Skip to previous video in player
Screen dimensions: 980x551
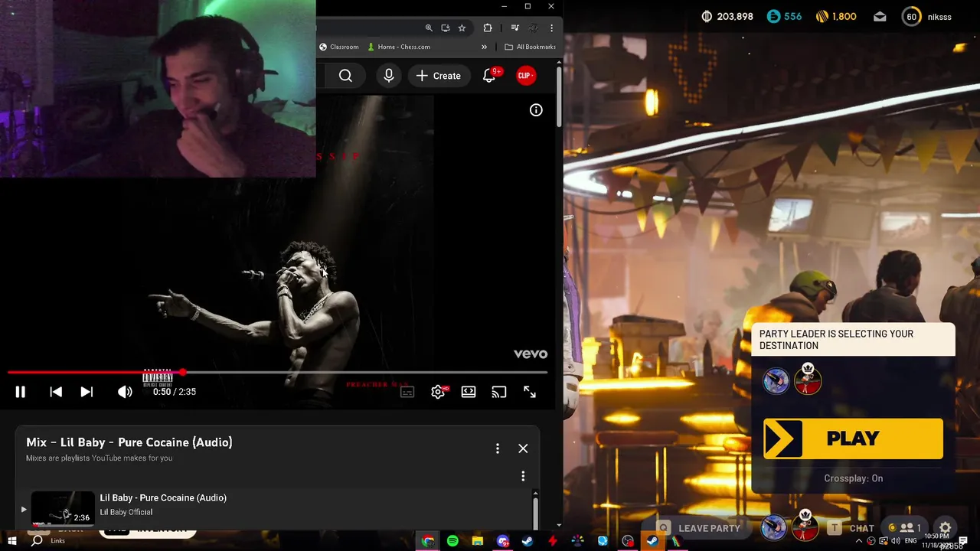click(x=56, y=392)
